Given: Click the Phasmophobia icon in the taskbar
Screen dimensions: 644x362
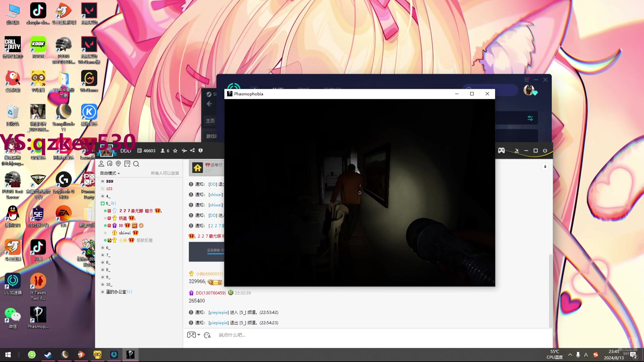Looking at the screenshot, I should pos(130,355).
